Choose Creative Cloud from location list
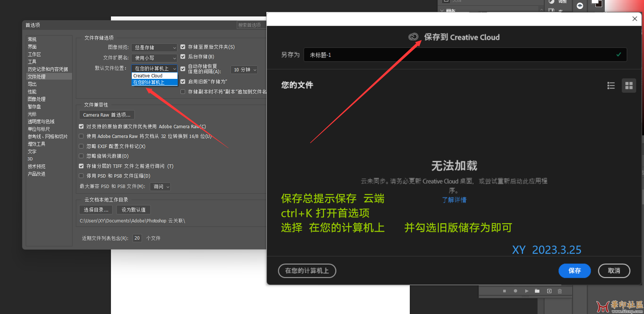 click(155, 76)
